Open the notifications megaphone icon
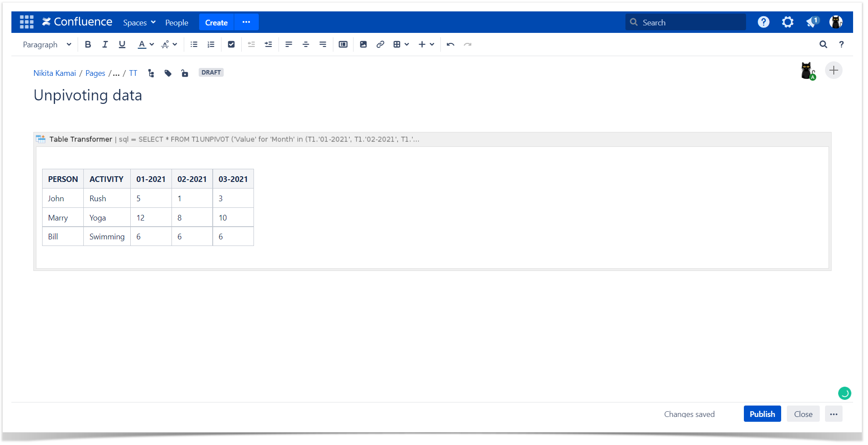868x445 pixels. point(812,22)
